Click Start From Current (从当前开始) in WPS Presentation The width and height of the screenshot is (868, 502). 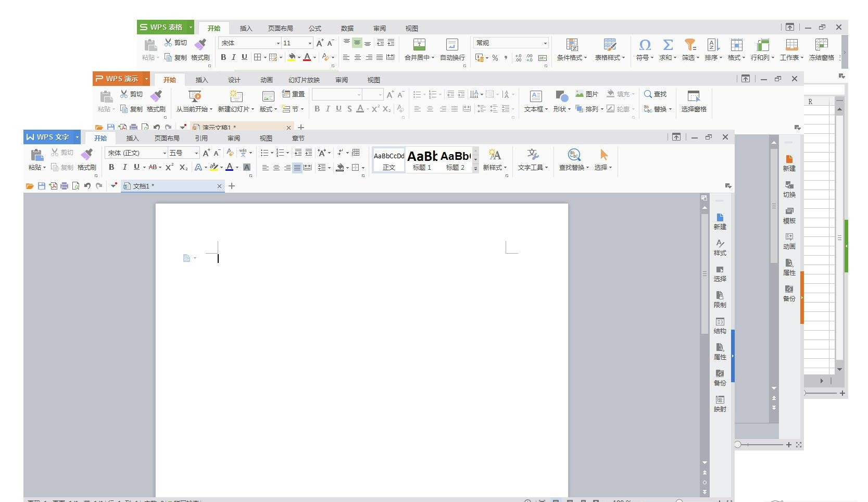[x=194, y=102]
